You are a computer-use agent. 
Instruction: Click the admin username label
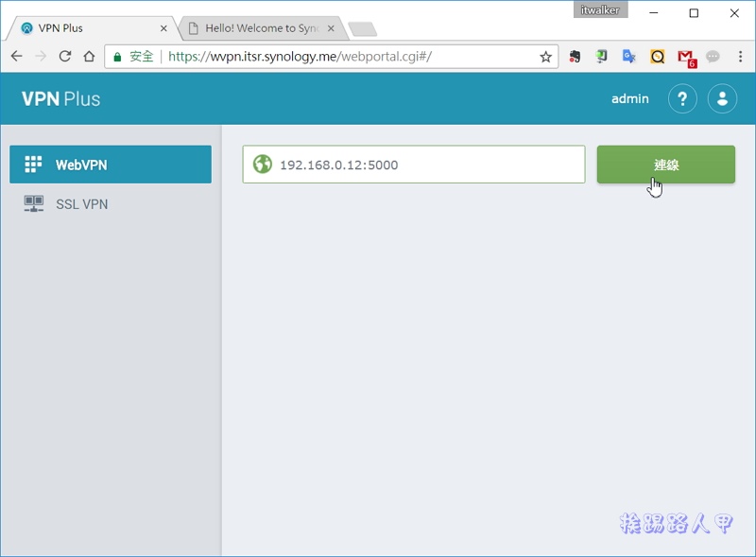pyautogui.click(x=629, y=98)
